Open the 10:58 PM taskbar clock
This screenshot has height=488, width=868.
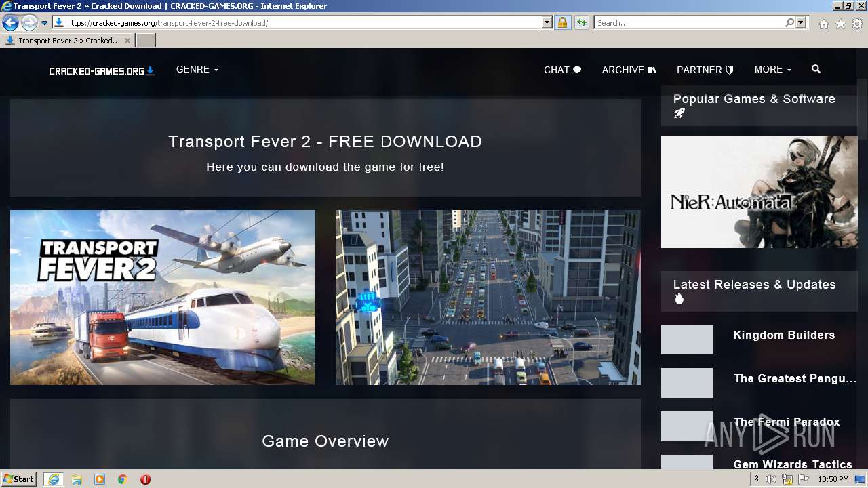click(833, 479)
